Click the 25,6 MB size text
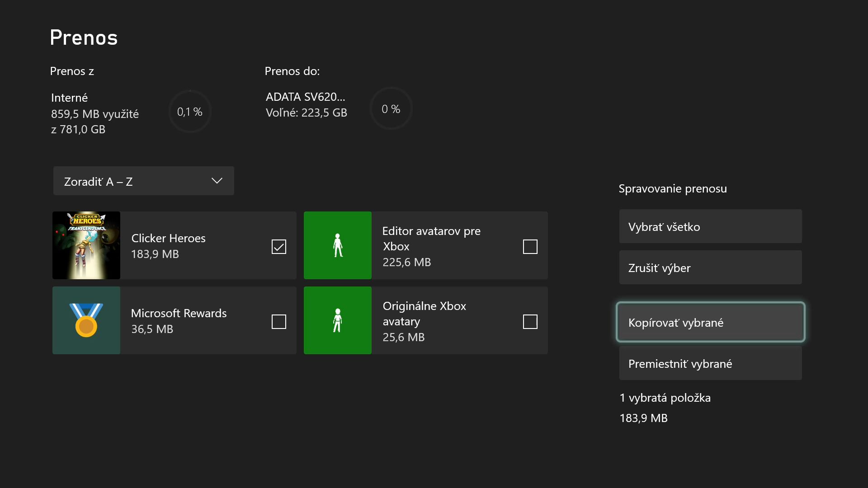The image size is (868, 488). point(403,337)
